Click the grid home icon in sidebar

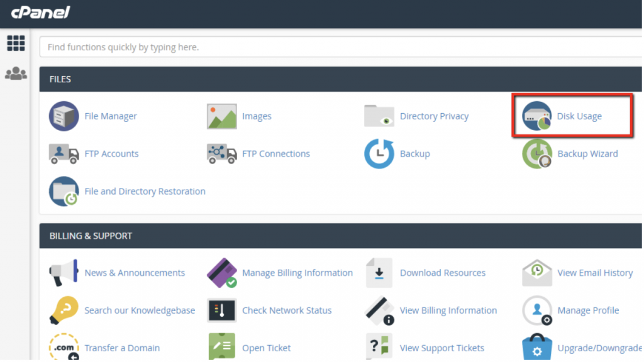tap(16, 43)
